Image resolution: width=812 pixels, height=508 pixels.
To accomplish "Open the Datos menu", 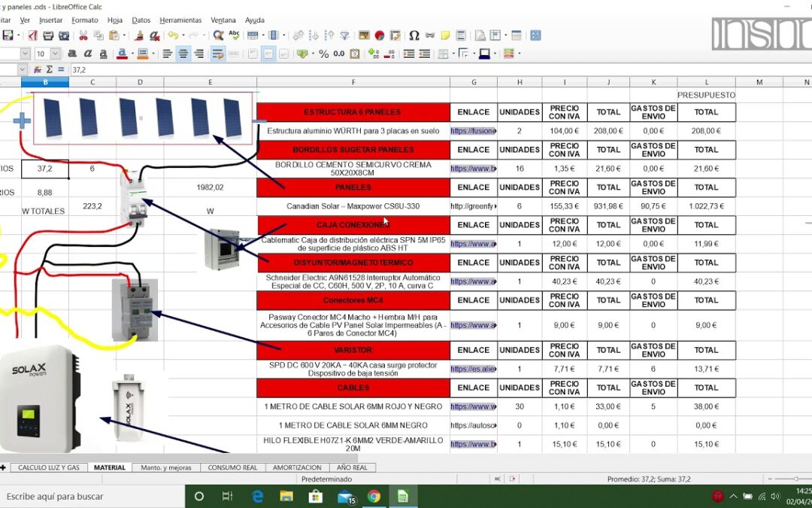I will tap(141, 20).
